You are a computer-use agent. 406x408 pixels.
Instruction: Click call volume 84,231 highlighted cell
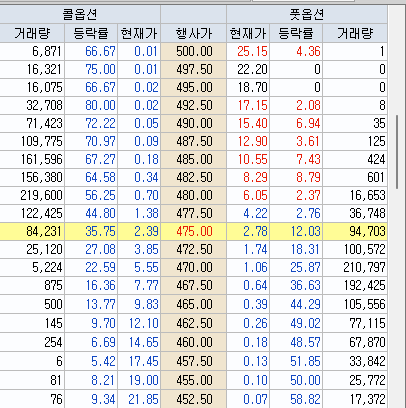(32, 232)
